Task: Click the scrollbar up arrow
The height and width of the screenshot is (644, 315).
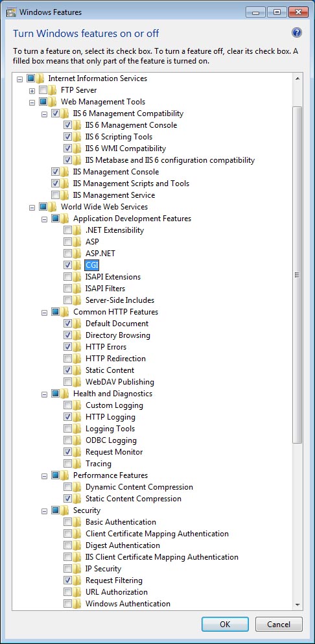Action: pos(297,78)
